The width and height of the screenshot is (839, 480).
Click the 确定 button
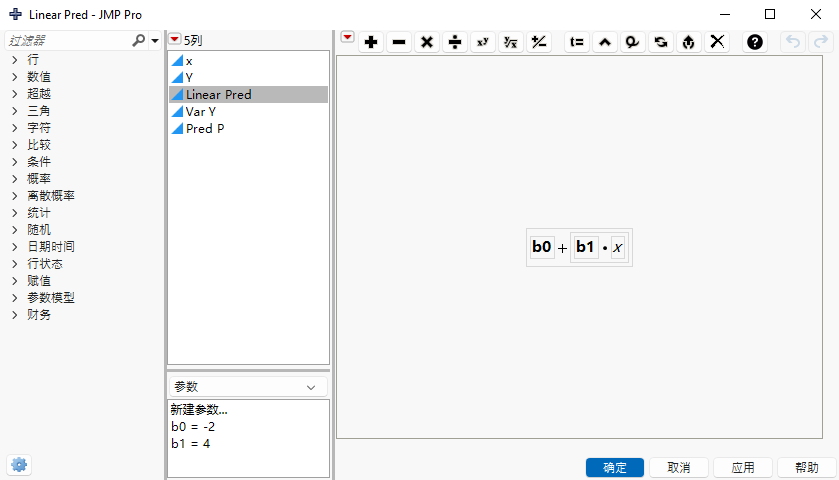tap(615, 468)
